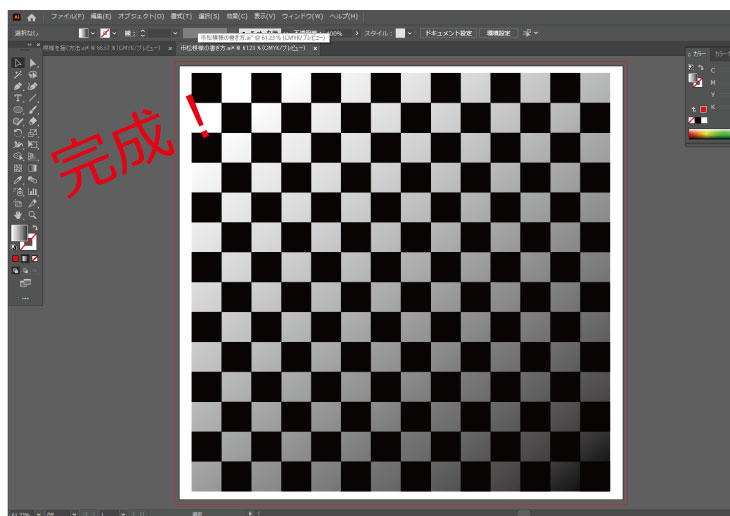Click the ドキュメント設定 button

[x=447, y=33]
